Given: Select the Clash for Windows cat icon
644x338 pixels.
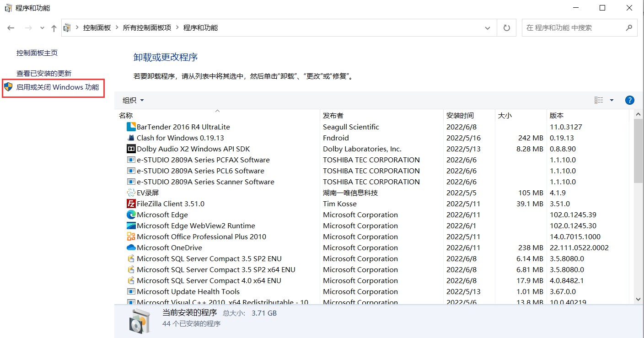Looking at the screenshot, I should [x=131, y=138].
